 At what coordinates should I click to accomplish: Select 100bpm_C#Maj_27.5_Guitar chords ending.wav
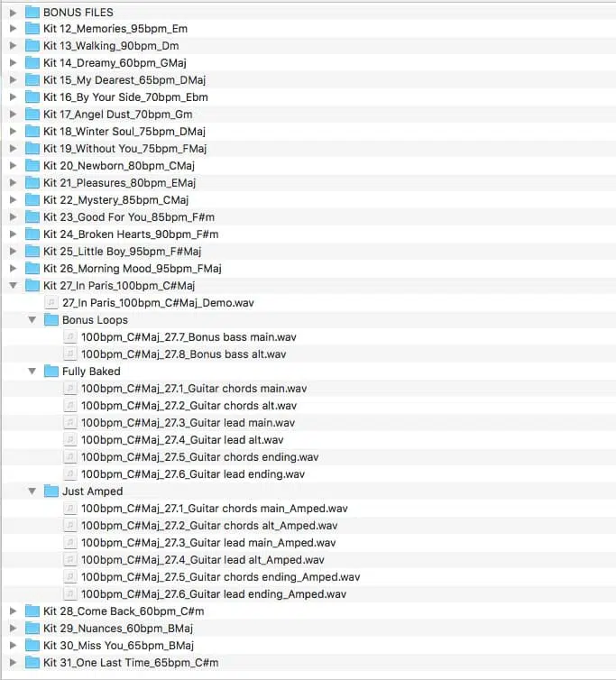pos(200,457)
